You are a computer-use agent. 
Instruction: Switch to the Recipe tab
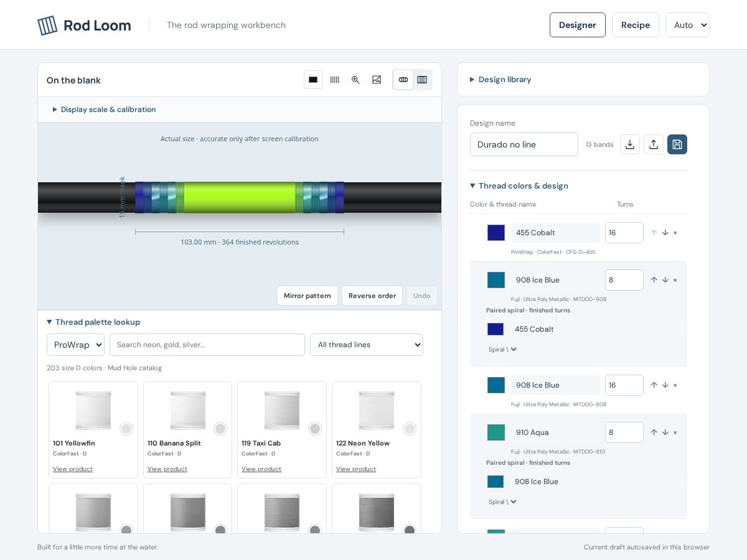coord(636,25)
